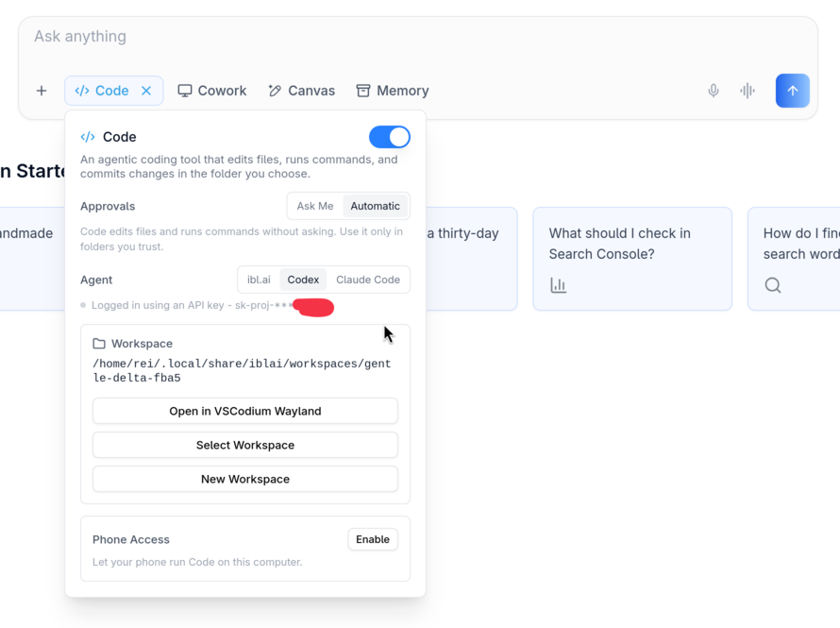Toggle the Code switch off

(x=390, y=137)
